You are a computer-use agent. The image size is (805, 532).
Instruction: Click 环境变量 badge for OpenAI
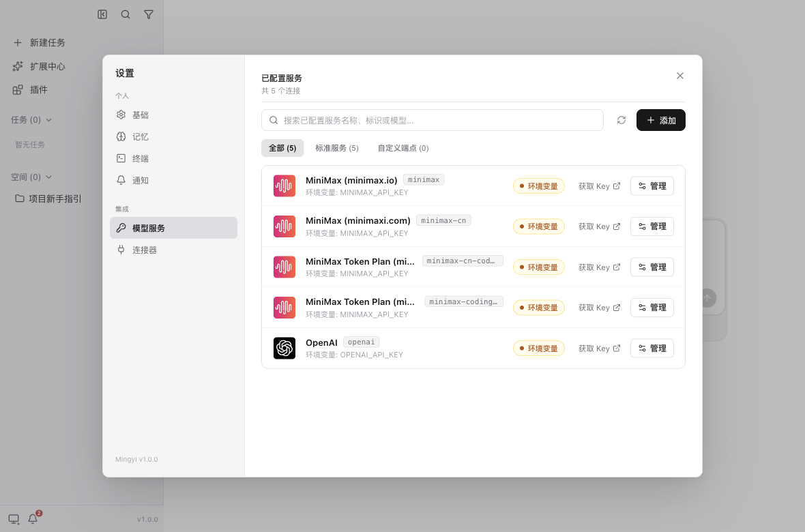coord(538,348)
